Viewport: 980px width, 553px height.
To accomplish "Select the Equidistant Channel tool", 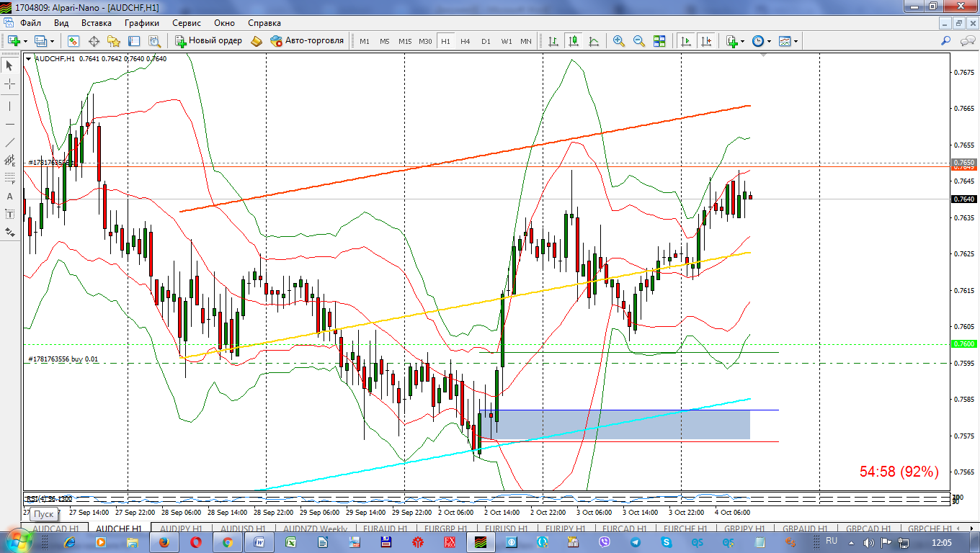I will (10, 160).
